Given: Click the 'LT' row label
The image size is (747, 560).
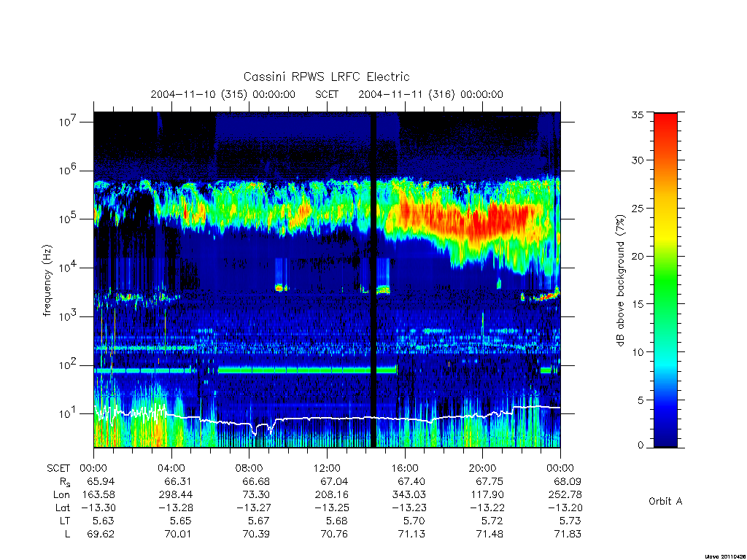Looking at the screenshot, I should click(x=65, y=521).
